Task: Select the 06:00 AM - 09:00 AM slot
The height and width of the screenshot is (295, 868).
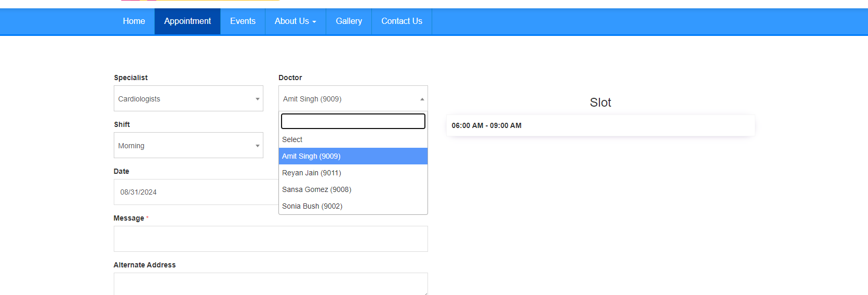Action: tap(600, 125)
